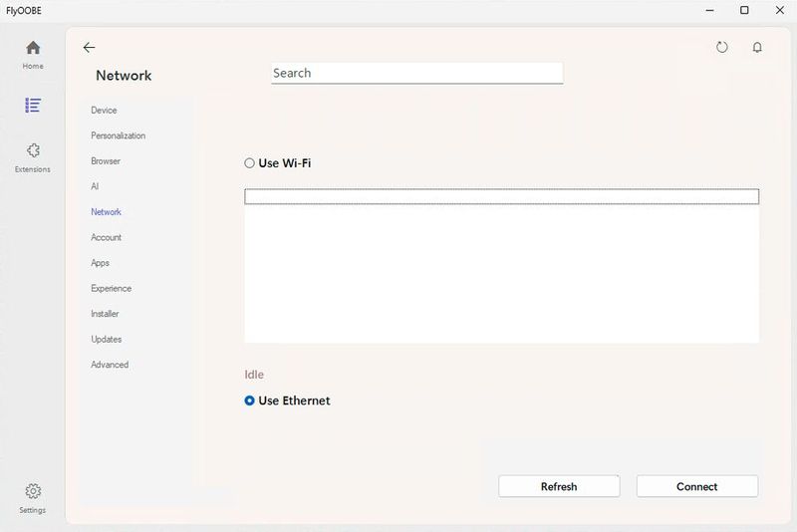Open the AI category
Image resolution: width=797 pixels, height=532 pixels.
[x=95, y=186]
